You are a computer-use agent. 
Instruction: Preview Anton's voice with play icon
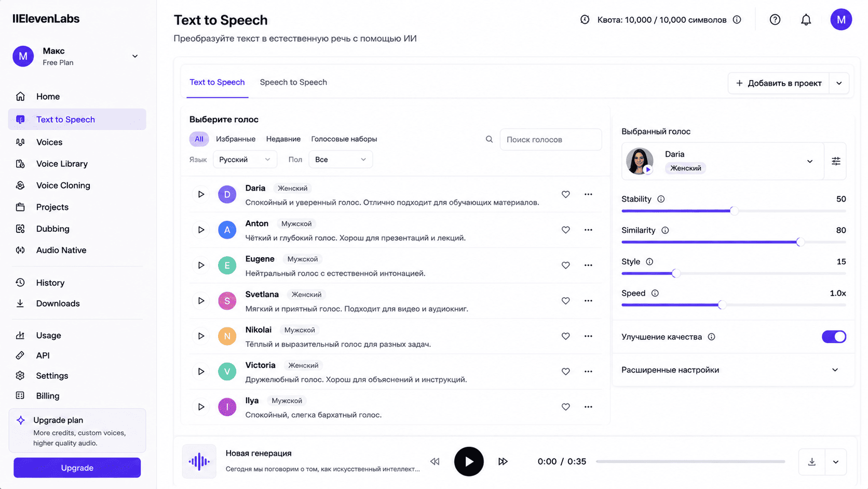[x=201, y=230]
